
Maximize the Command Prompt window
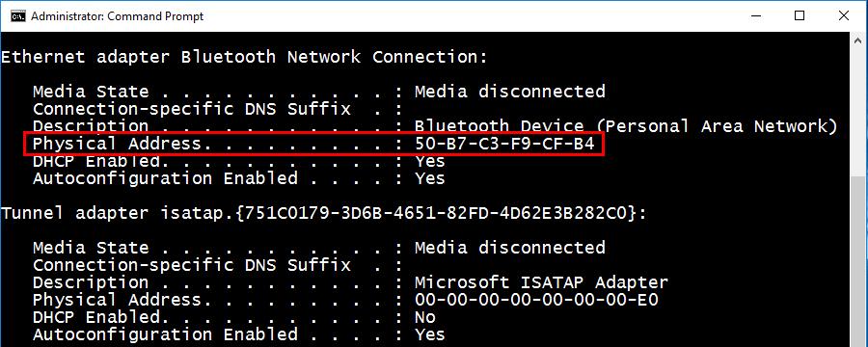tap(799, 16)
